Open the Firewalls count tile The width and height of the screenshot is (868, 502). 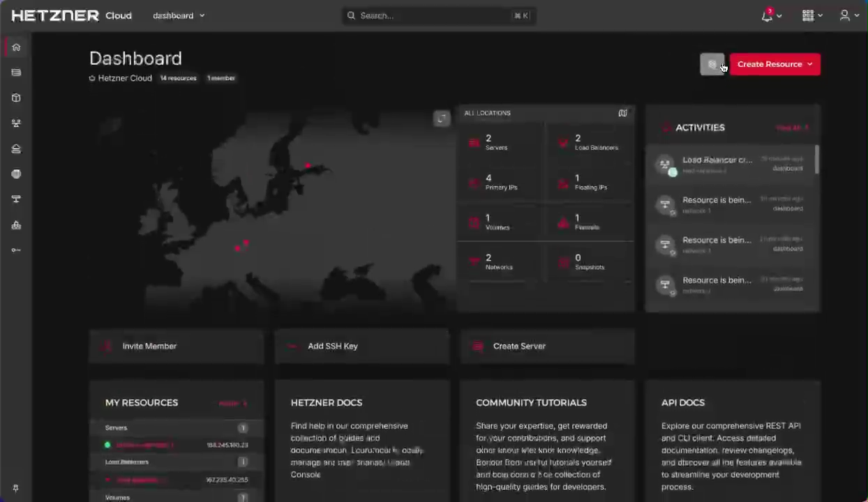(590, 222)
